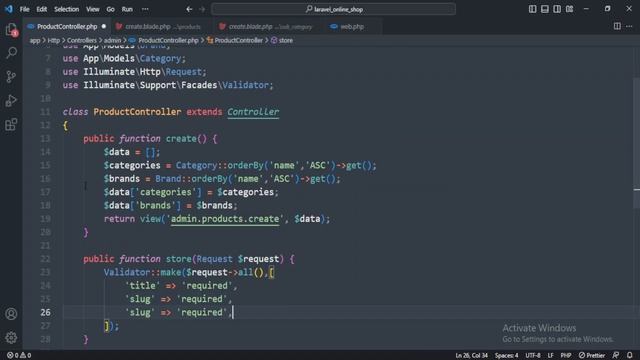Change Spaces: 4 indentation setting
The image size is (640, 360).
tap(507, 356)
